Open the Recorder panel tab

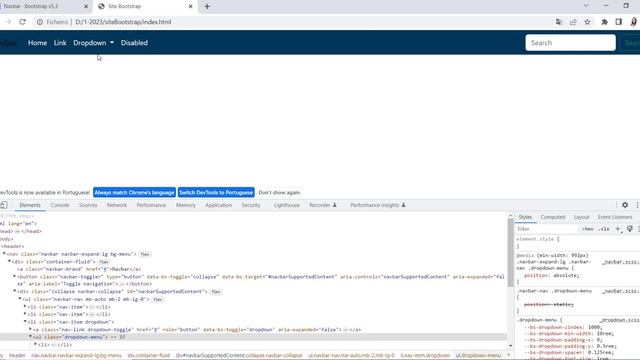tap(322, 205)
